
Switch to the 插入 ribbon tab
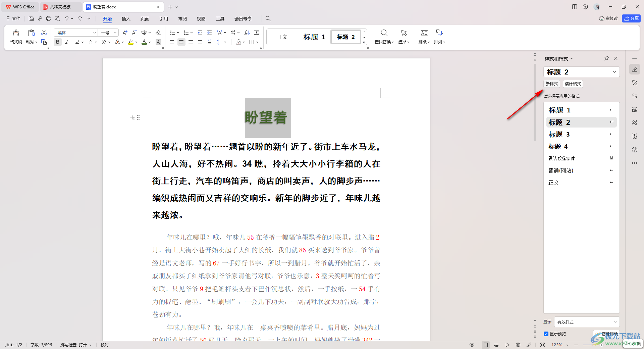126,19
